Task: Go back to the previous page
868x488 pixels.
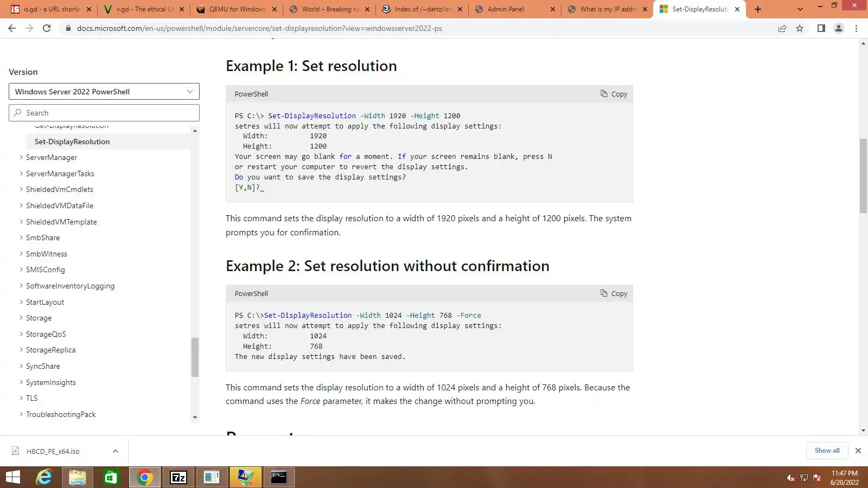Action: click(x=12, y=28)
